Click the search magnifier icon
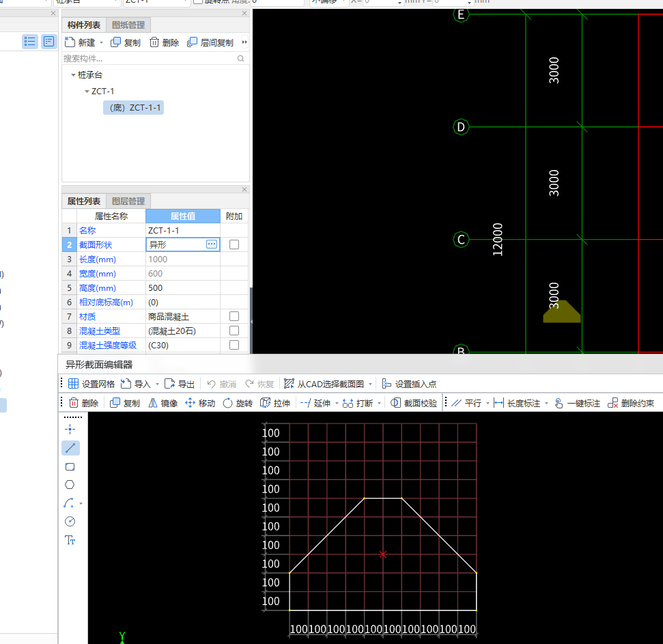This screenshot has height=644, width=663. (x=240, y=58)
